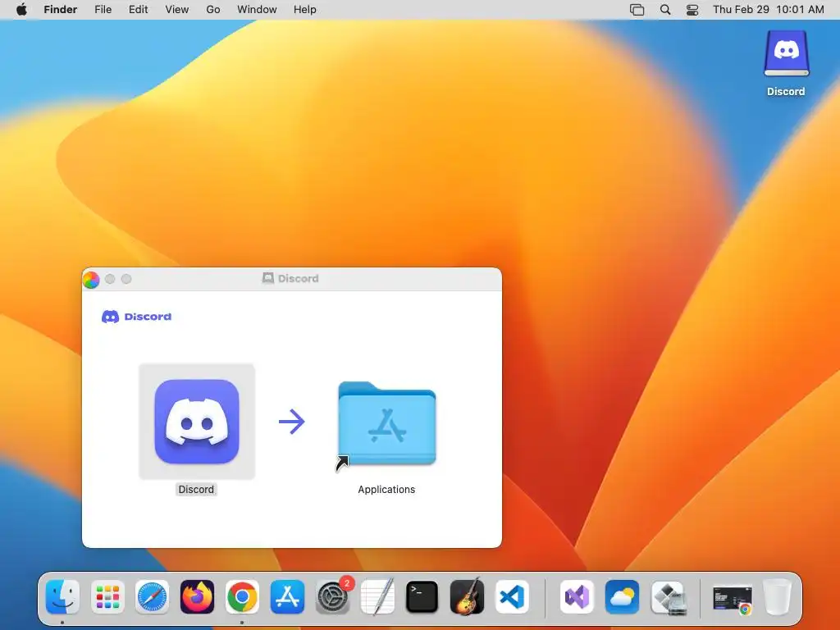Click the Applications label under folder

[386, 490]
